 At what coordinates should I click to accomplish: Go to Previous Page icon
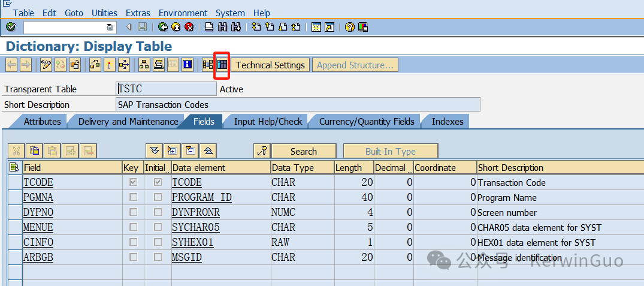click(270, 28)
